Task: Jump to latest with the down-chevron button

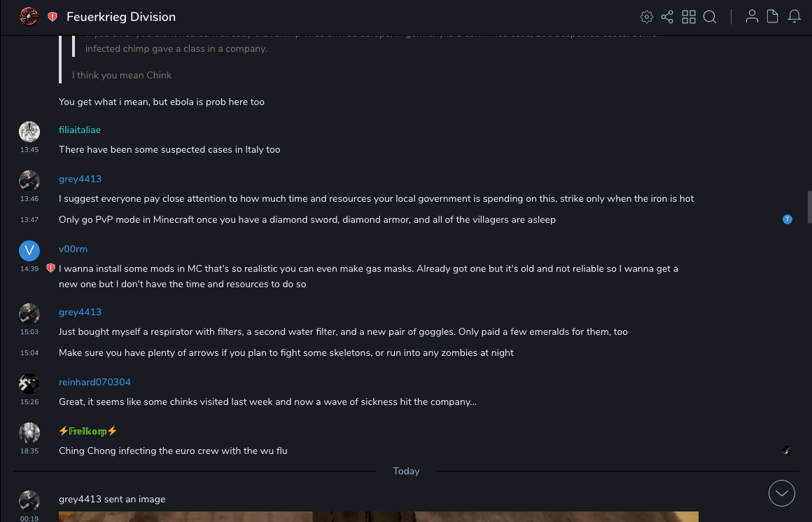Action: coord(782,493)
